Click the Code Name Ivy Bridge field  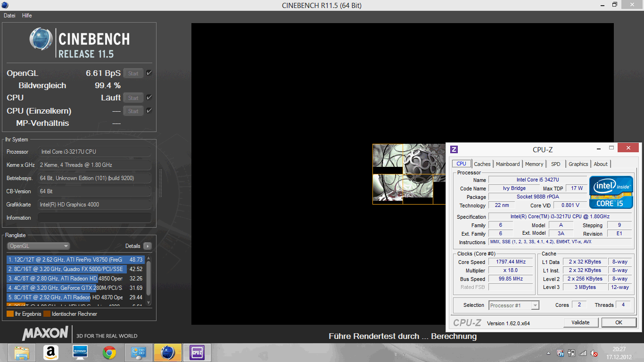click(x=514, y=189)
